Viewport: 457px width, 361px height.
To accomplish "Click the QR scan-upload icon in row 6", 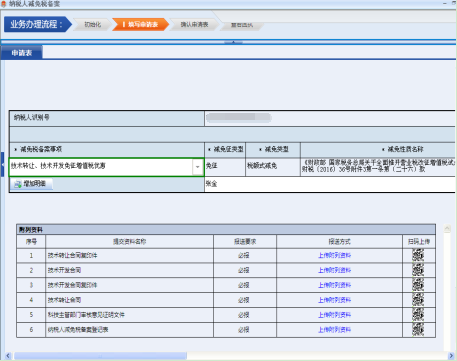I will tap(418, 330).
